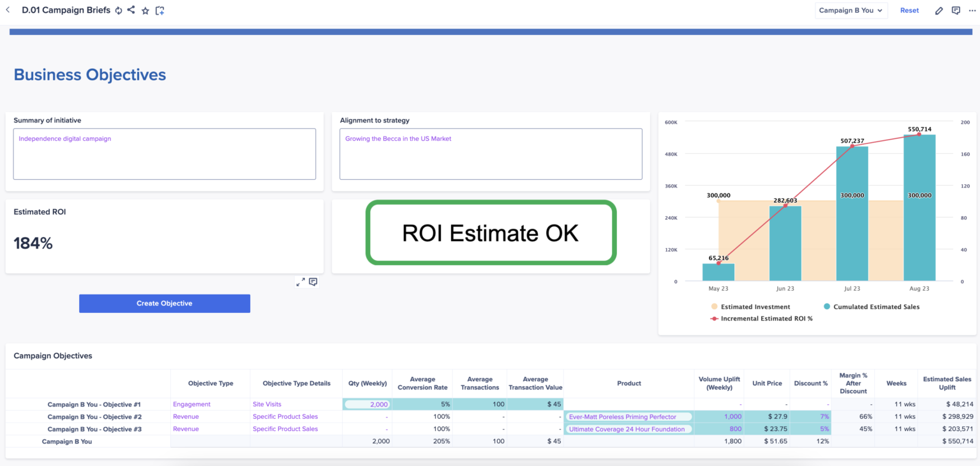
Task: Click the Incremental Estimated ROI % legend marker
Action: tap(715, 318)
